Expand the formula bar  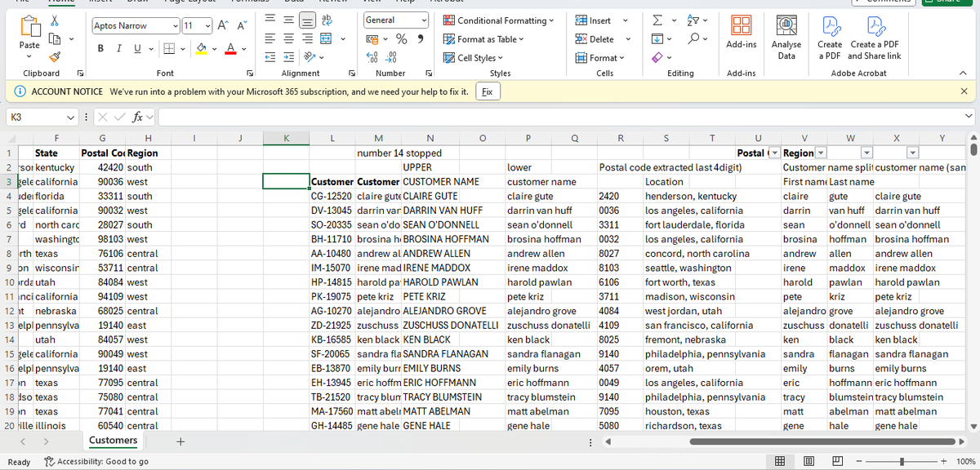[x=969, y=117]
